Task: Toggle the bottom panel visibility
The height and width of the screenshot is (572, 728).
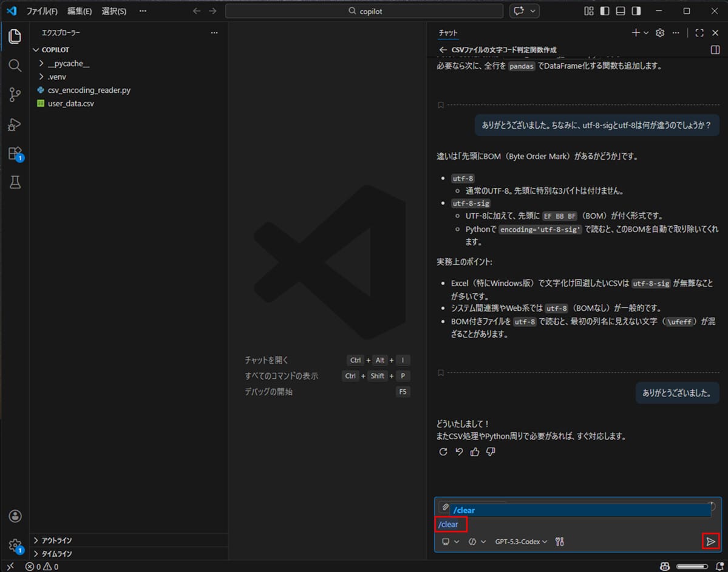Action: coord(620,10)
